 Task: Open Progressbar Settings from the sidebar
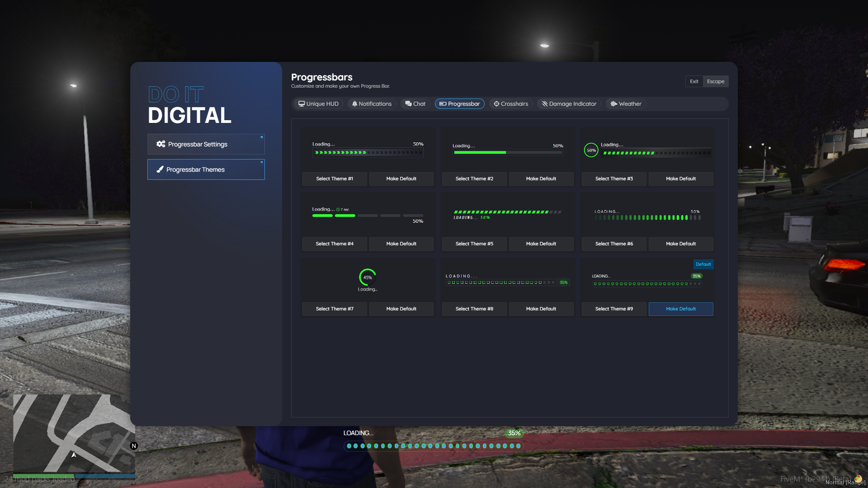(206, 144)
